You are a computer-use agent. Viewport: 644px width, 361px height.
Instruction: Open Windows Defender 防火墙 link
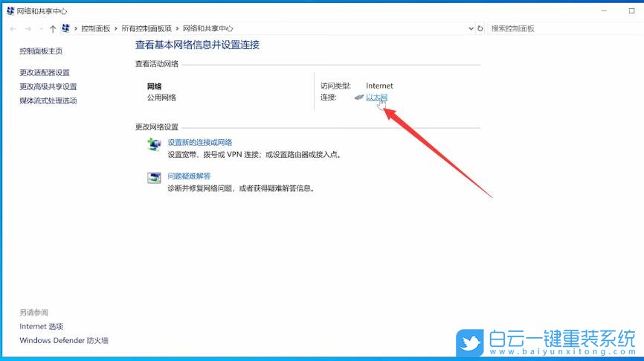[64, 340]
